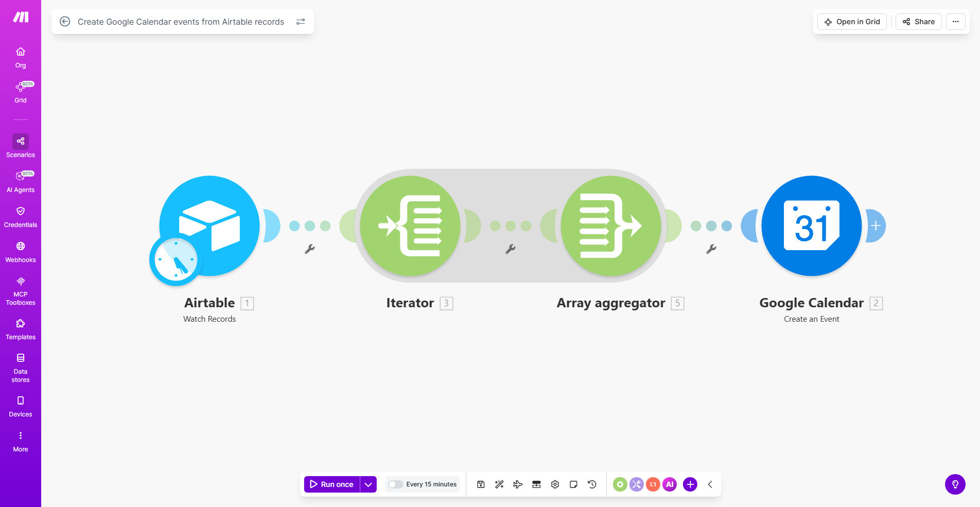Select the Iterator module

[x=410, y=225]
